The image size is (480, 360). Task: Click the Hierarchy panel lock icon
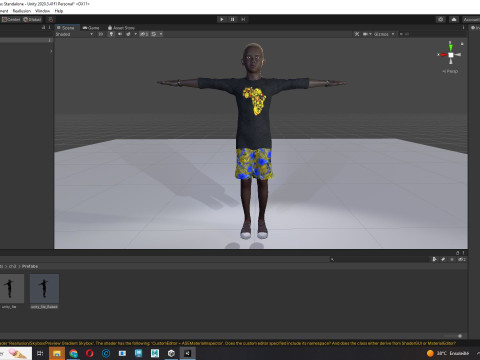44,28
